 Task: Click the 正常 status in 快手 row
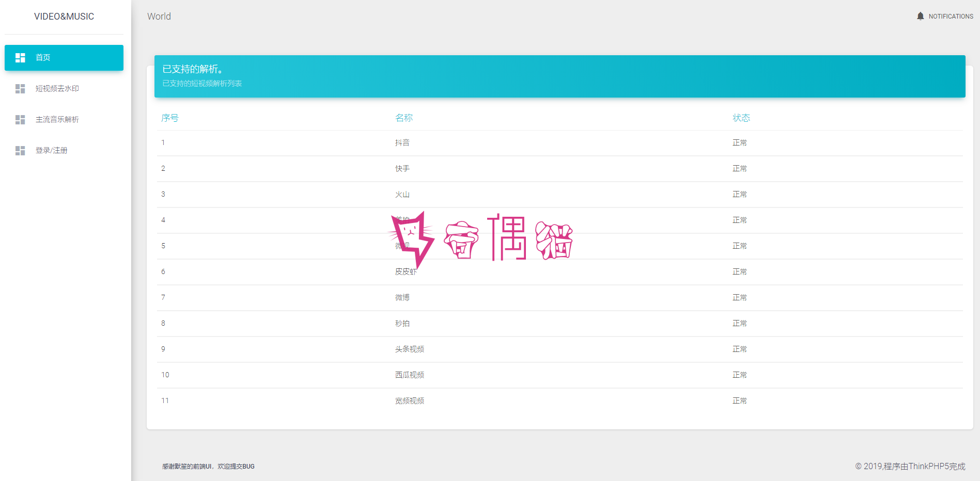tap(740, 169)
